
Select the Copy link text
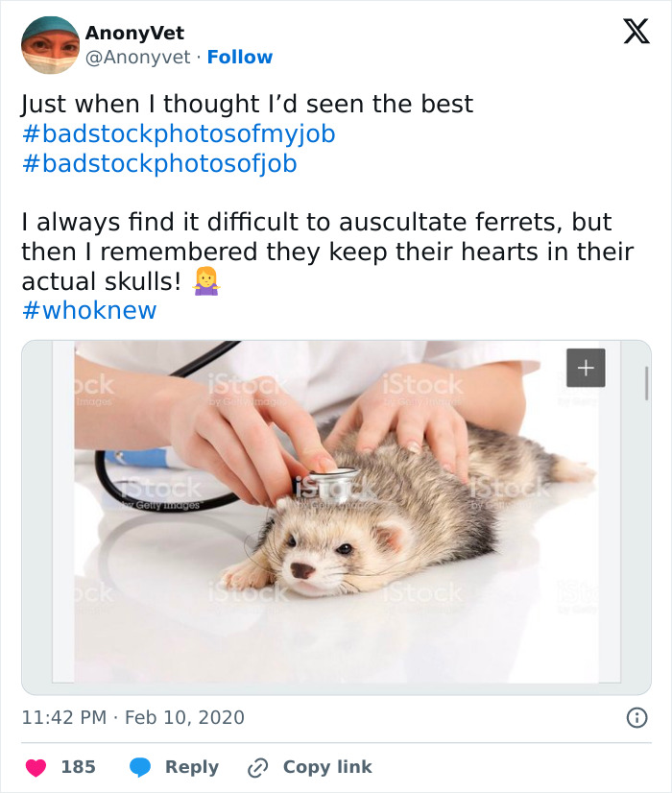tap(326, 767)
